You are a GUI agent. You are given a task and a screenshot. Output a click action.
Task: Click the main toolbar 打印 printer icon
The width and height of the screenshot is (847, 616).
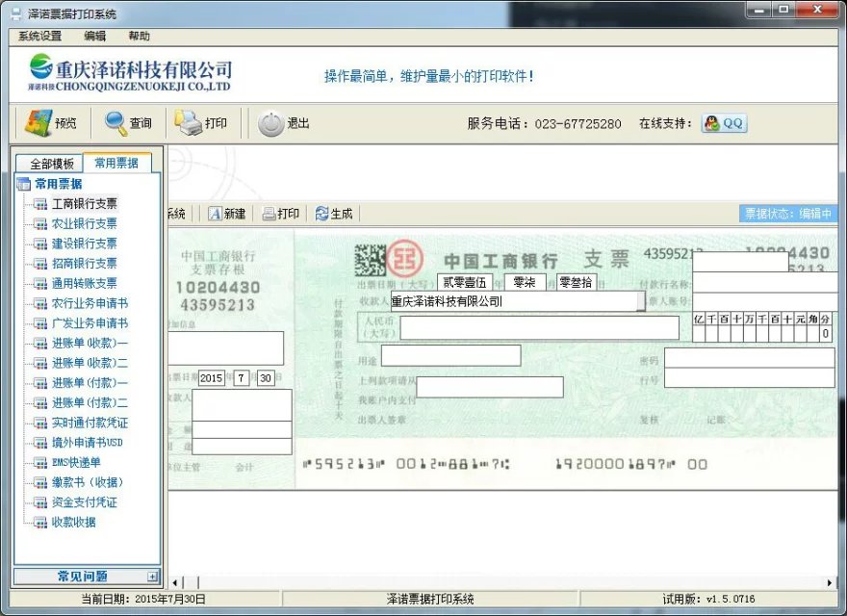pyautogui.click(x=188, y=123)
